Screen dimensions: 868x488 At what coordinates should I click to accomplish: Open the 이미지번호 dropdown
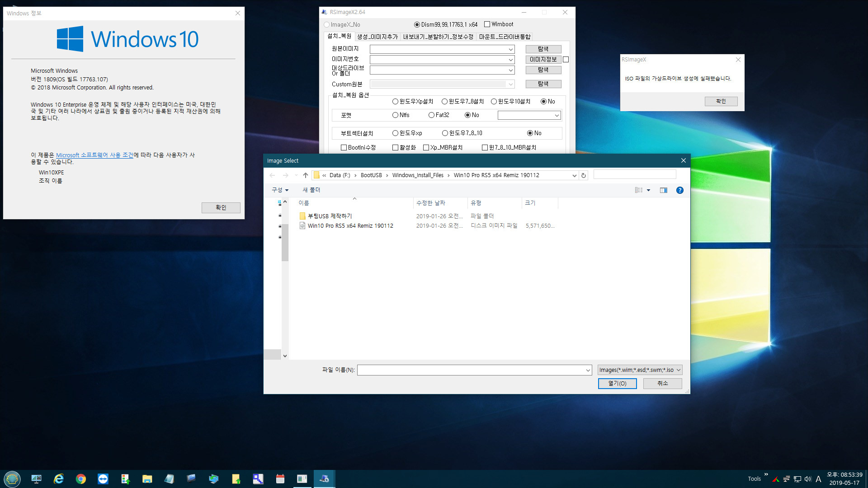pos(510,60)
